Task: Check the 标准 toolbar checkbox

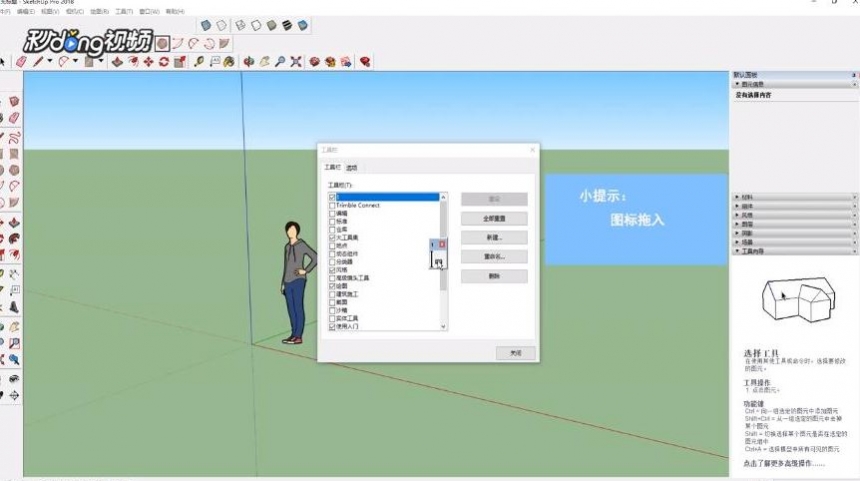Action: tap(332, 222)
